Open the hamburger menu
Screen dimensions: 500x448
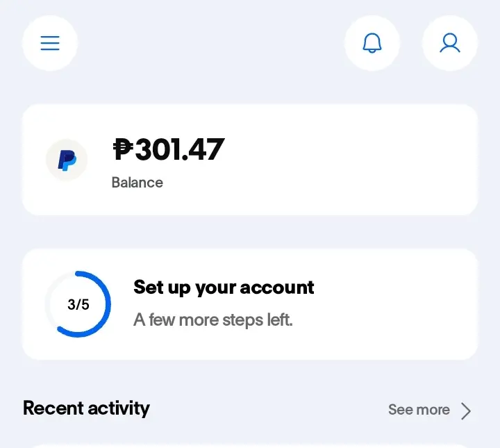[50, 43]
